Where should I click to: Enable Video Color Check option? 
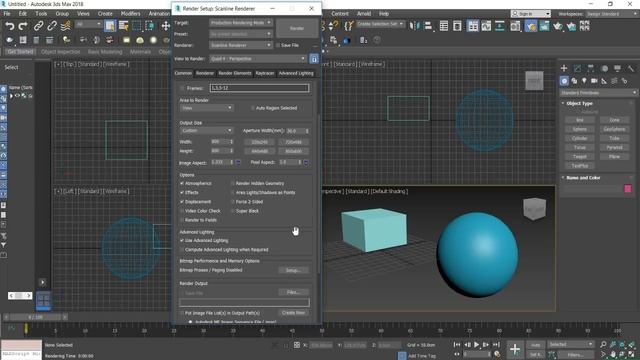pos(182,211)
